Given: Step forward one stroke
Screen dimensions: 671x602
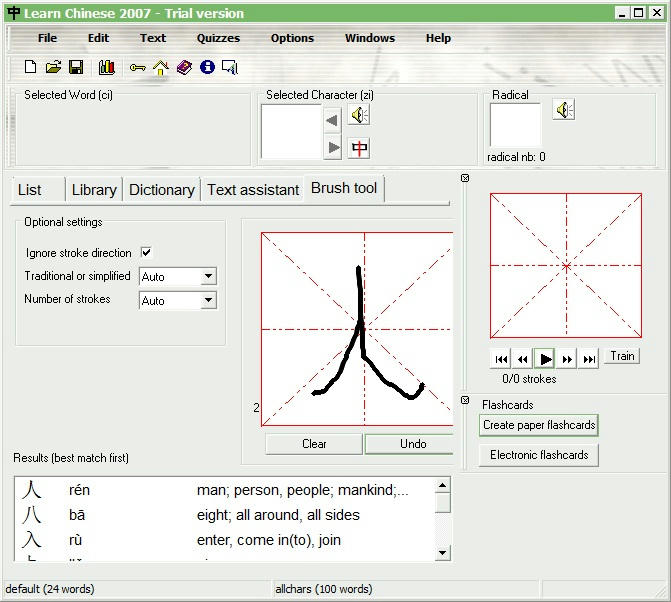Looking at the screenshot, I should click(567, 359).
